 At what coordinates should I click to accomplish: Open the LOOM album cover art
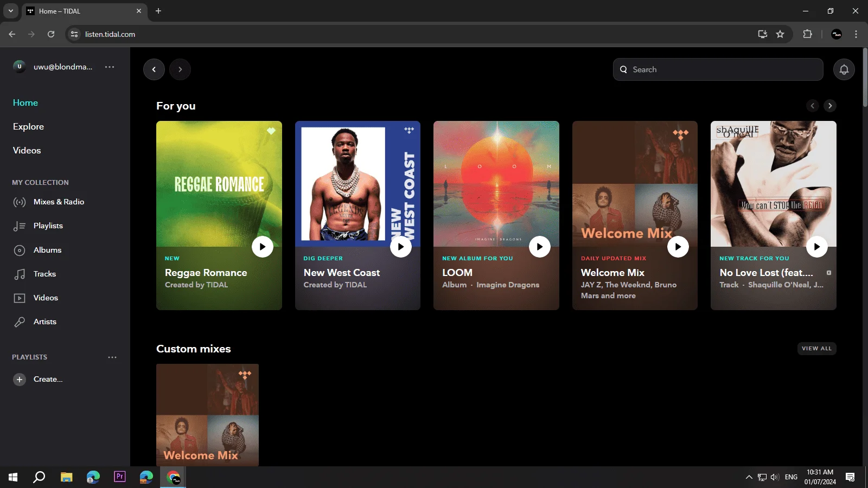point(496,184)
